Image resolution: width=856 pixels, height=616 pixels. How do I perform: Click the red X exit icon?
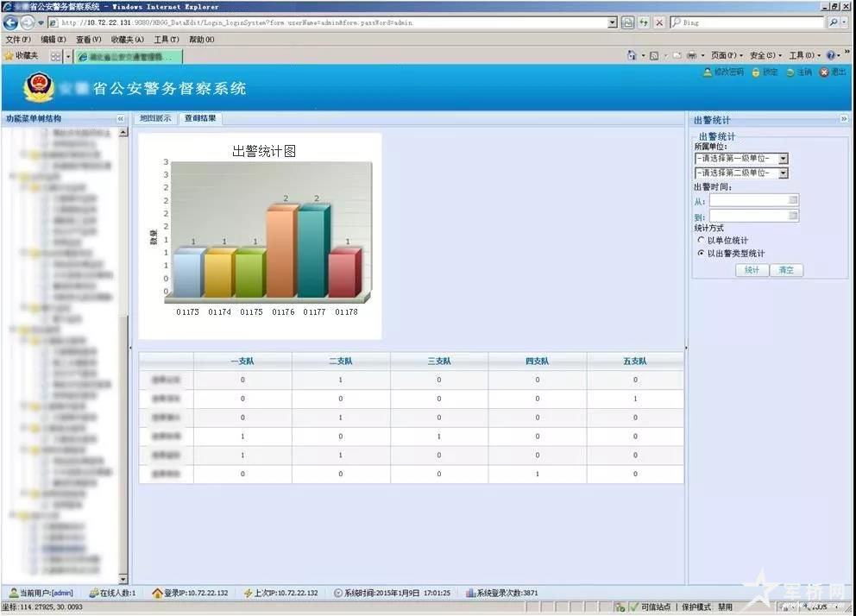[x=824, y=72]
